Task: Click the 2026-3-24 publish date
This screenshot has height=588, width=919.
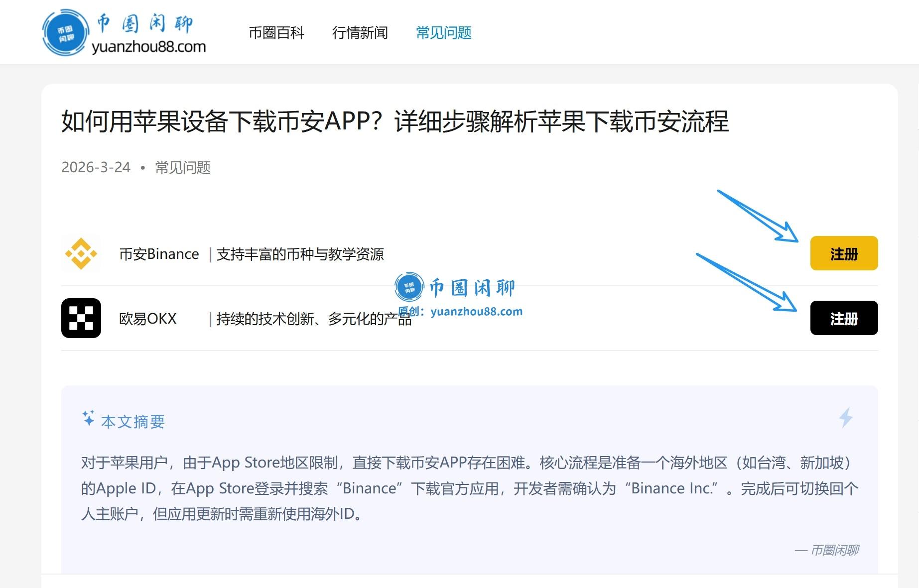Action: pyautogui.click(x=96, y=167)
